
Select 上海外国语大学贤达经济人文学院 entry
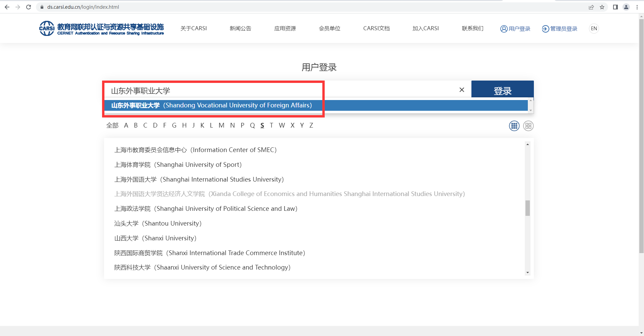(289, 194)
